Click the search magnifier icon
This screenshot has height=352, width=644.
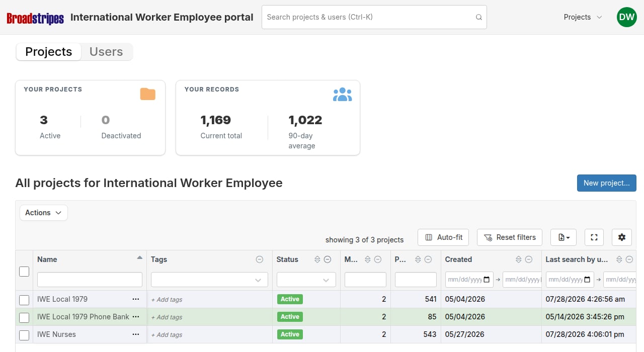pyautogui.click(x=479, y=17)
